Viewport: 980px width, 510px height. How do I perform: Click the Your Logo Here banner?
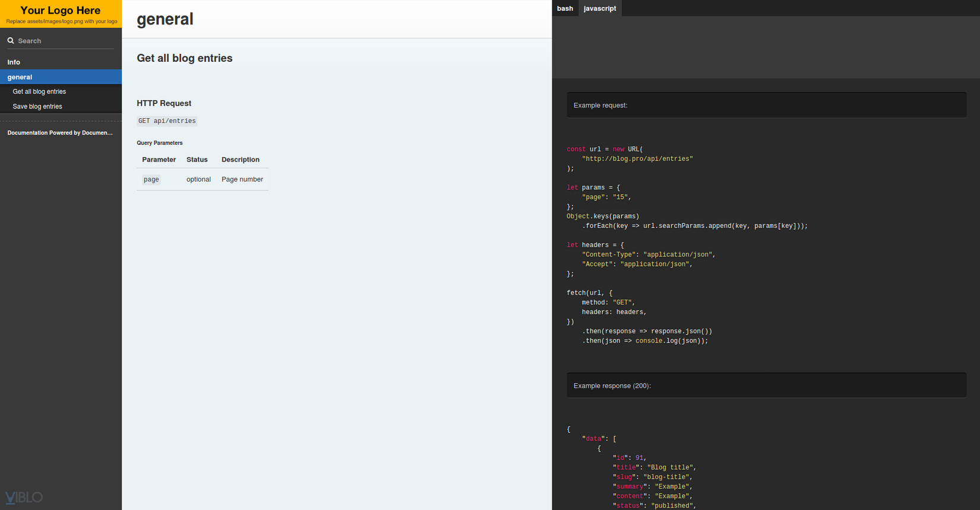coord(61,14)
